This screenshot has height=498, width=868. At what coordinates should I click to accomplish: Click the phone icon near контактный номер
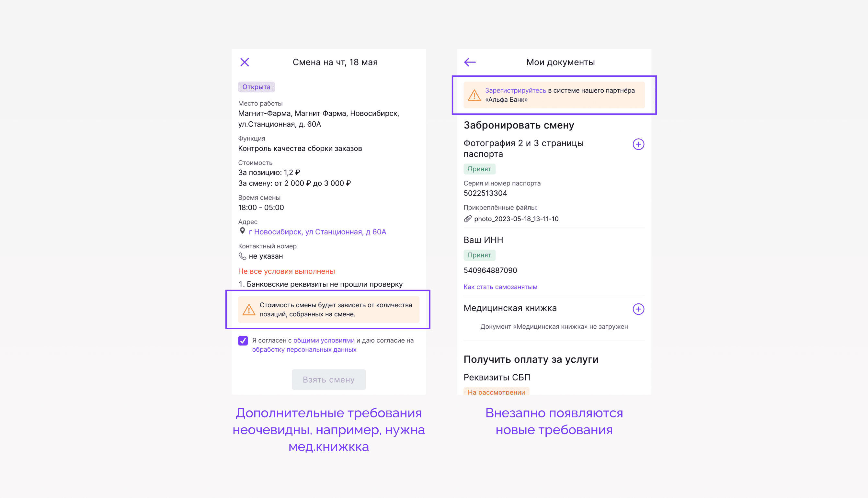(x=242, y=256)
